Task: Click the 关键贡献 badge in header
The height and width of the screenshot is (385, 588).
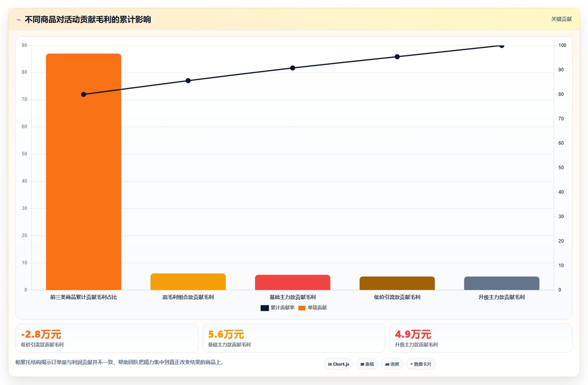Action: coord(561,19)
